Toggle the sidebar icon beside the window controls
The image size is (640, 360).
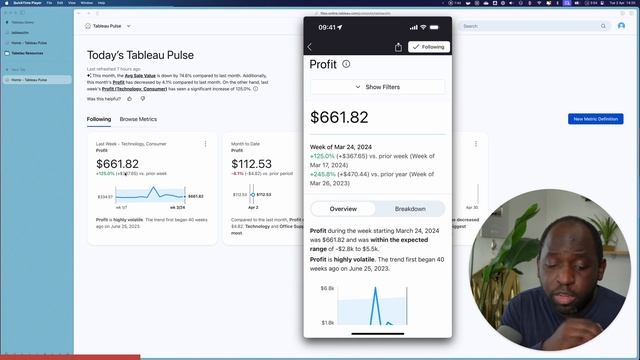coord(22,13)
